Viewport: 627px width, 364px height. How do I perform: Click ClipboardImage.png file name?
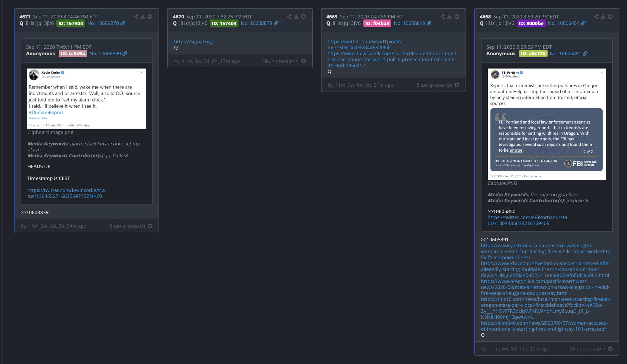[x=50, y=132]
